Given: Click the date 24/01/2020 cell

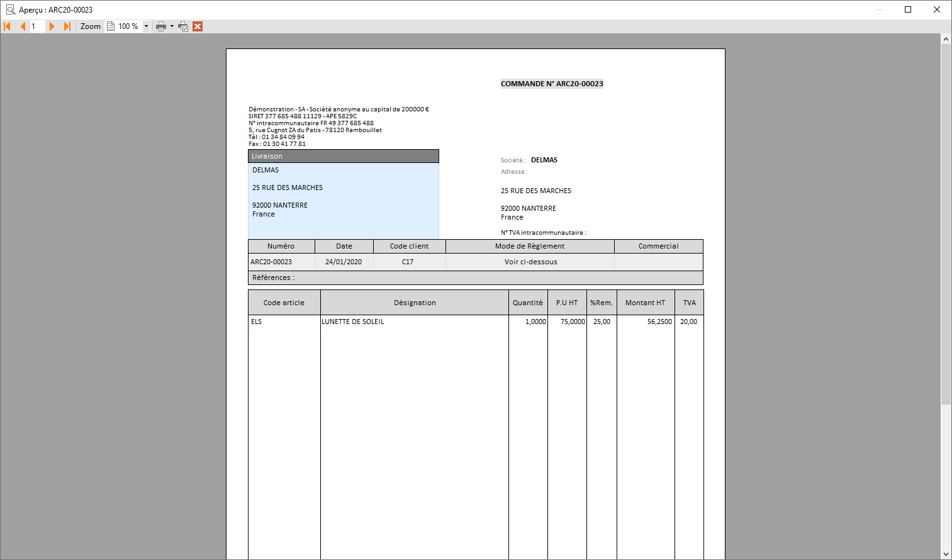Looking at the screenshot, I should (344, 262).
